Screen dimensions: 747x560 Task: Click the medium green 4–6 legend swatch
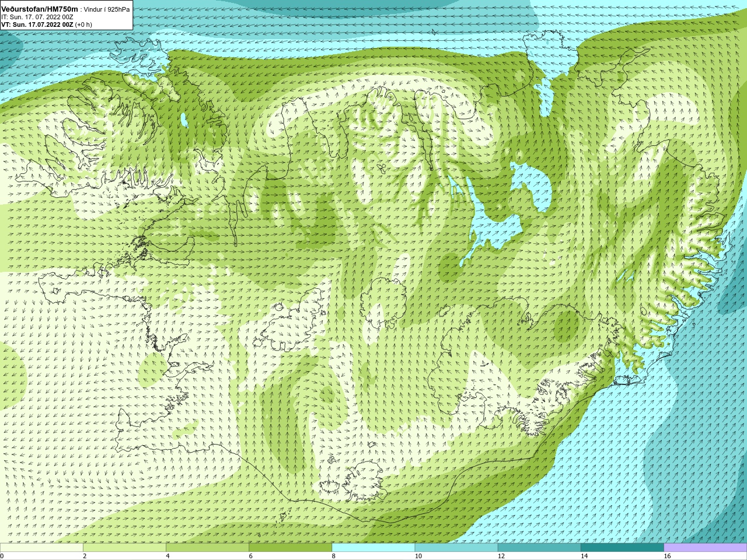[x=207, y=548]
